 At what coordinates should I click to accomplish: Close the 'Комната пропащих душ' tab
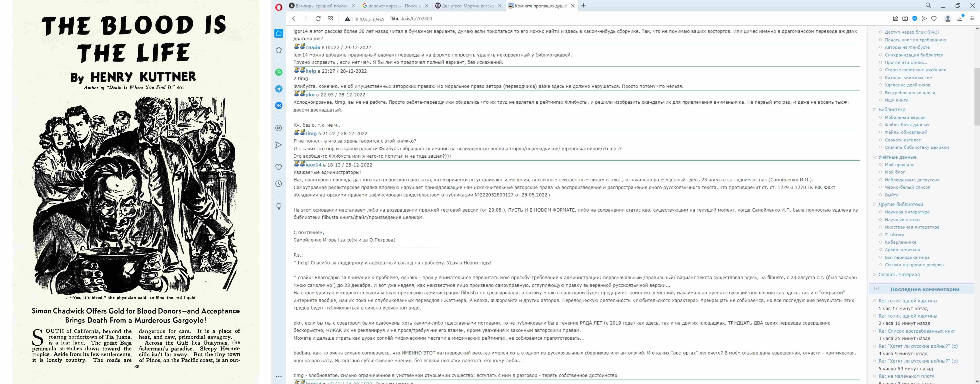coord(572,6)
